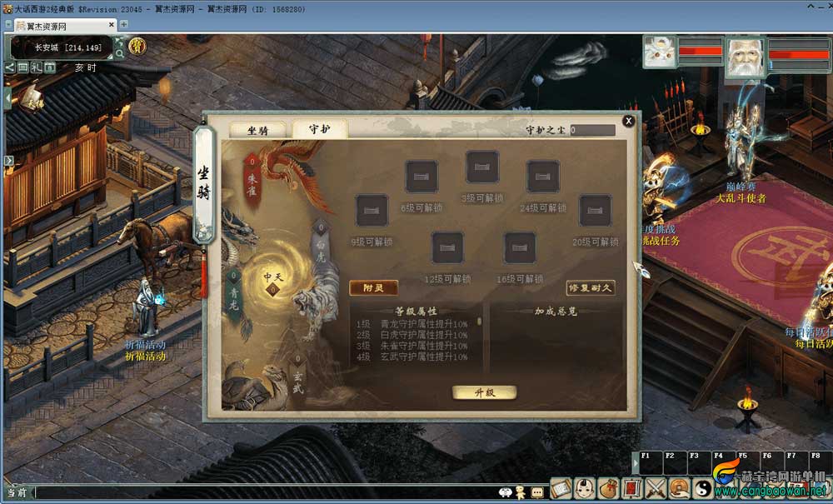Click the 祈福活动 NPC label

coord(145,356)
